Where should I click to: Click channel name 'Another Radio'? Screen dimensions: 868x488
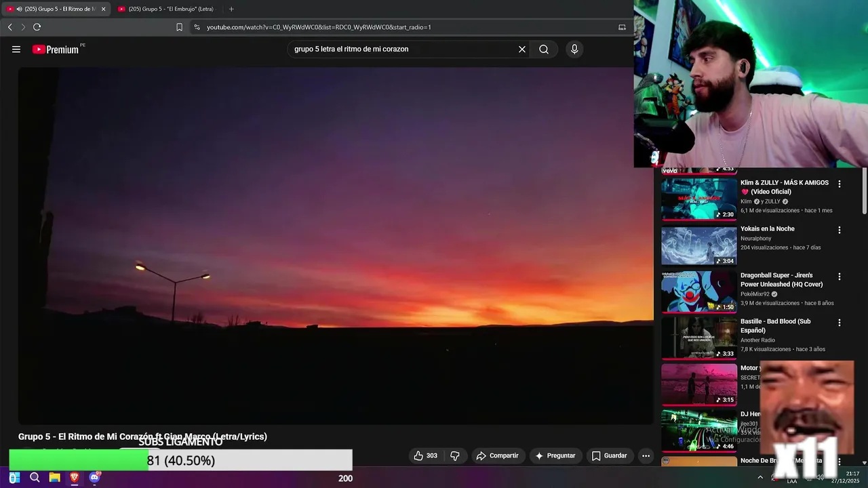pos(757,340)
